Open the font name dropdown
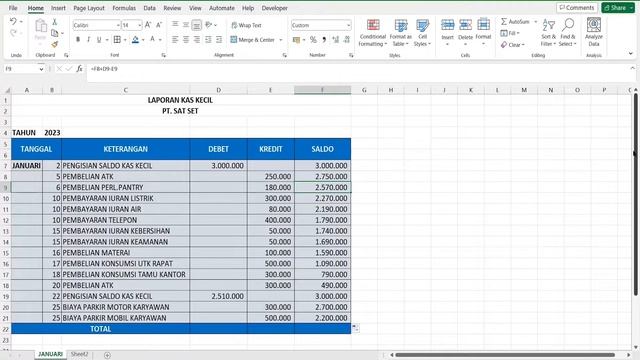640x360 pixels. point(118,25)
